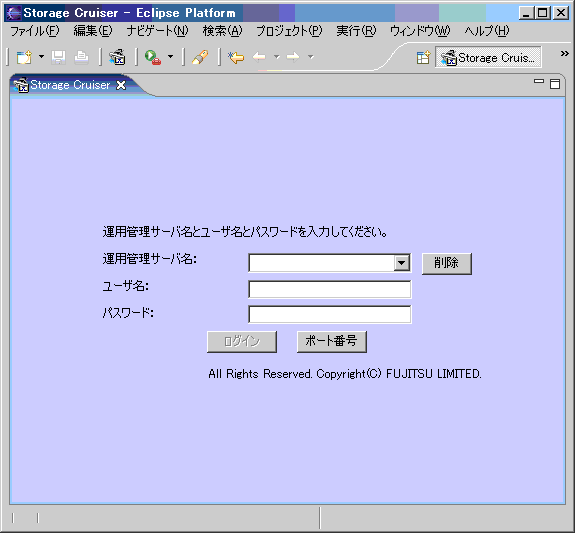Click the Last Edit Location arrow icon
The height and width of the screenshot is (533, 575).
pos(236,58)
